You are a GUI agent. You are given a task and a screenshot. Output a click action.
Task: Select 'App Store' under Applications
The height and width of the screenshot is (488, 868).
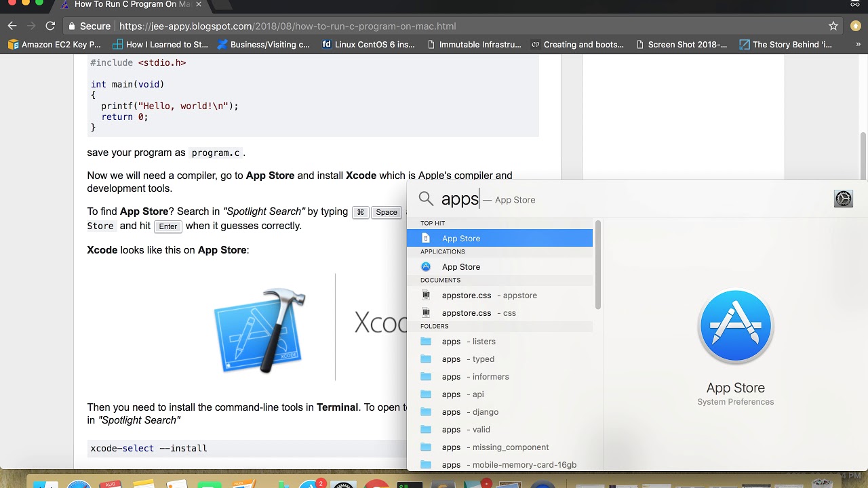tap(500, 266)
